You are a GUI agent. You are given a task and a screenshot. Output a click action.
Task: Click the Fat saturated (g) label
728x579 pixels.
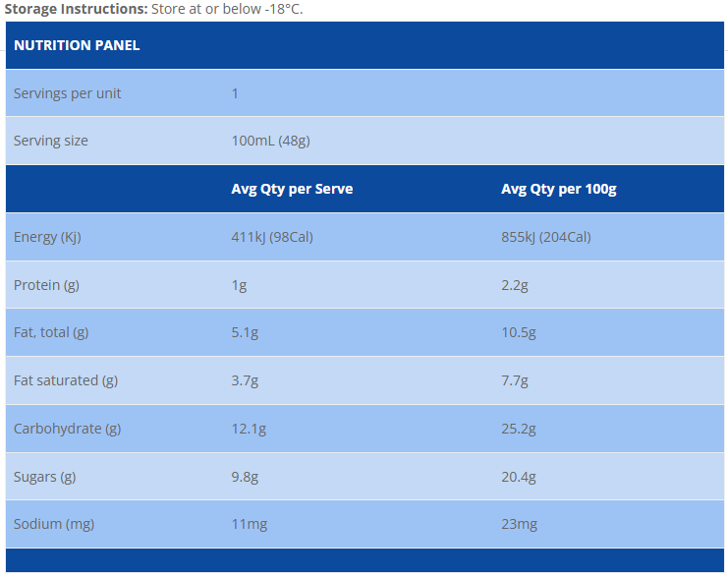click(66, 380)
